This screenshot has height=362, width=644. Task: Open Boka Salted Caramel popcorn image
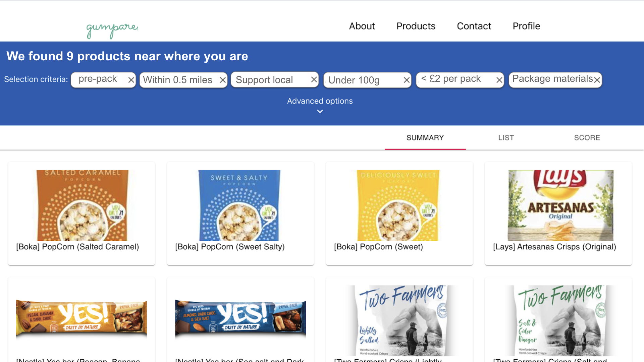pyautogui.click(x=82, y=205)
